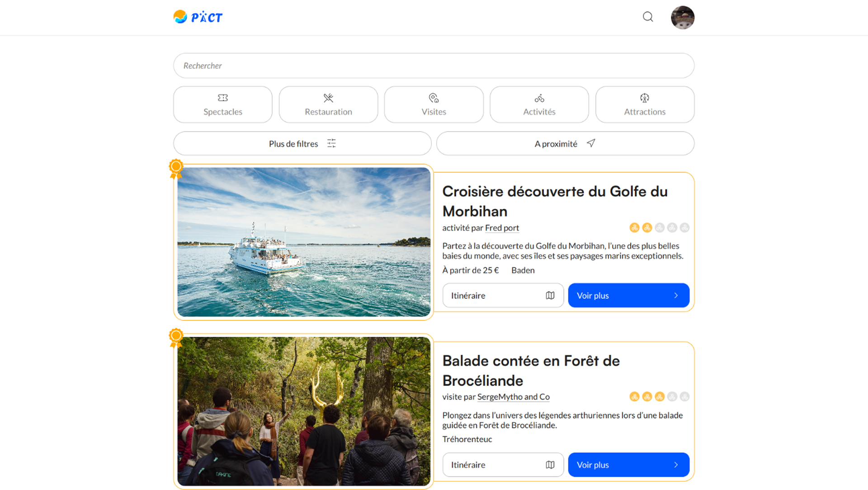This screenshot has height=490, width=868.
Task: Click the sliders icon beside Plus de filtres
Action: [x=331, y=143]
